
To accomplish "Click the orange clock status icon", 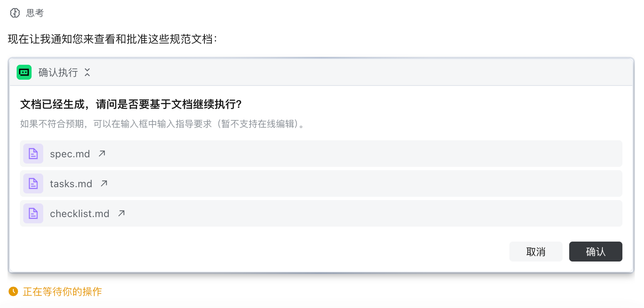I will 13,291.
